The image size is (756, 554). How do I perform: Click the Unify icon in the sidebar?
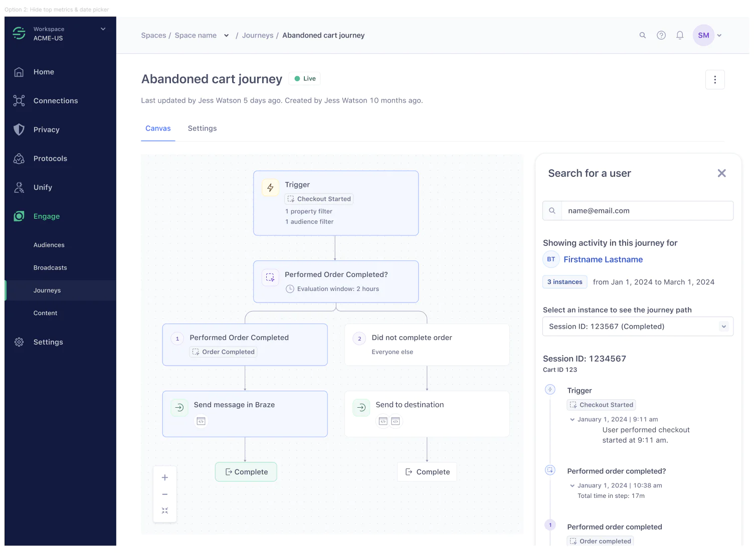pos(19,187)
